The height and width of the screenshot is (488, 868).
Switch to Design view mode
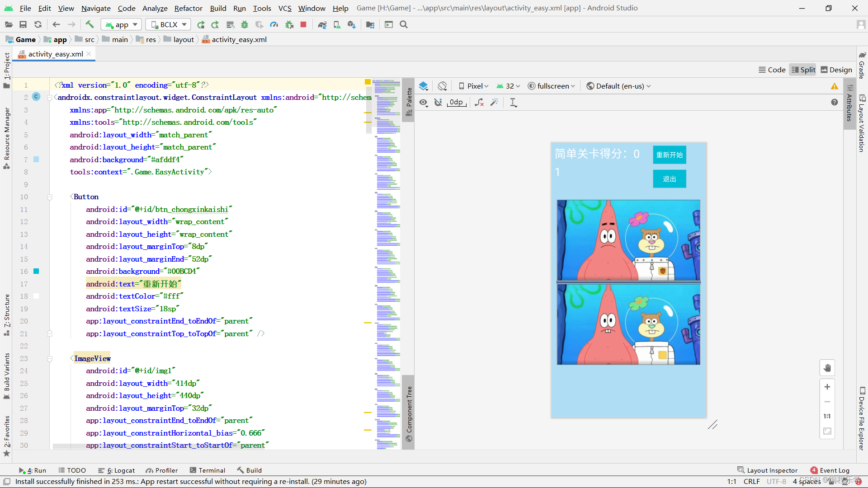point(836,70)
